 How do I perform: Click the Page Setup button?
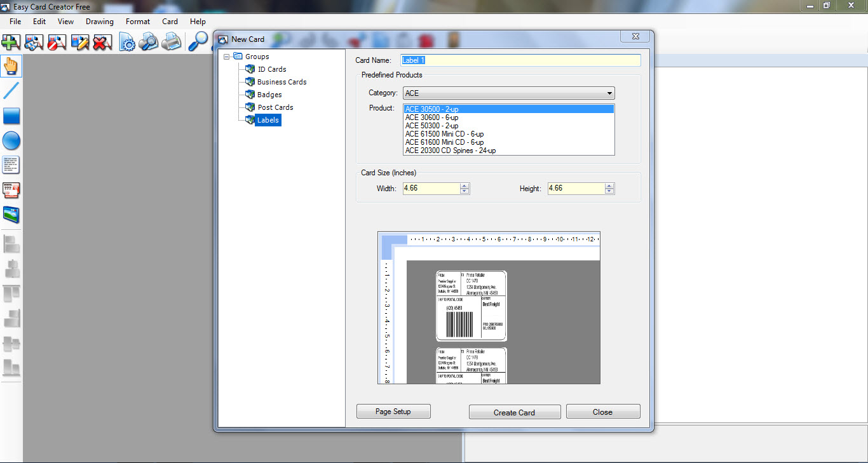[393, 412]
